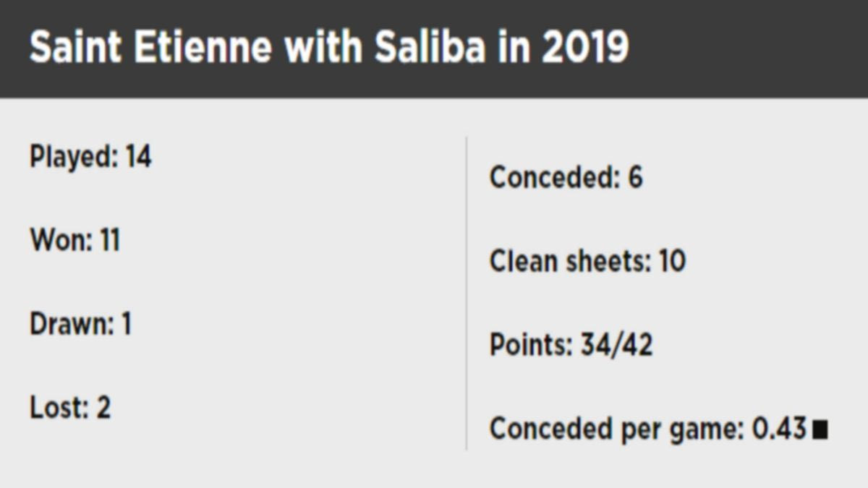Select the "Conceded" label in the second row

pyautogui.click(x=554, y=178)
